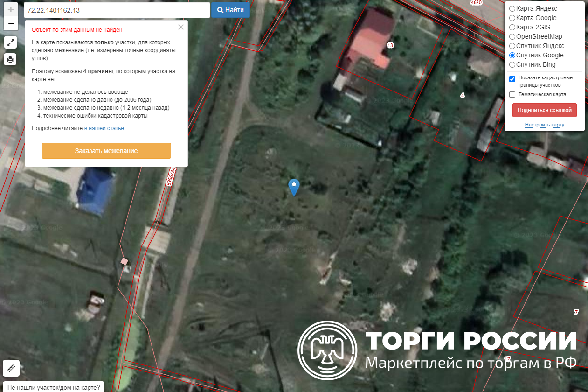Toggle fullscreen map expand icon

click(x=11, y=42)
